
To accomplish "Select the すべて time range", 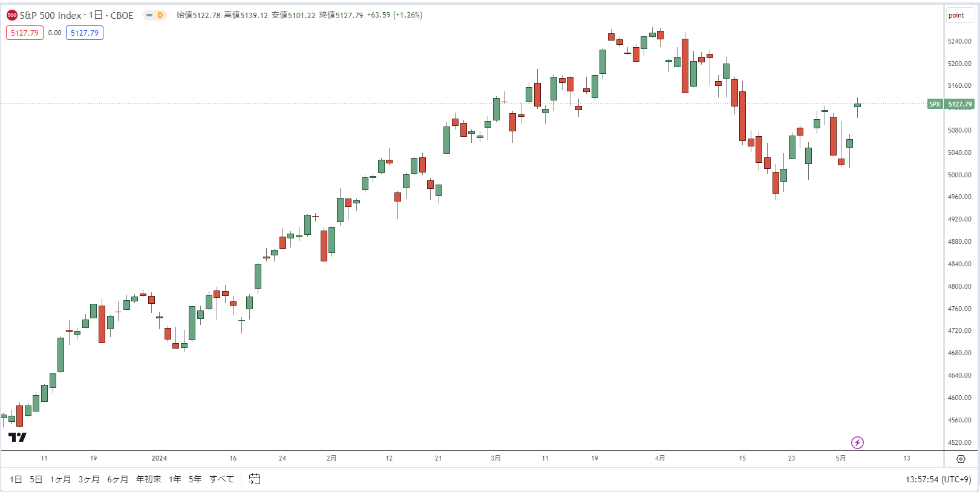I will tap(222, 479).
